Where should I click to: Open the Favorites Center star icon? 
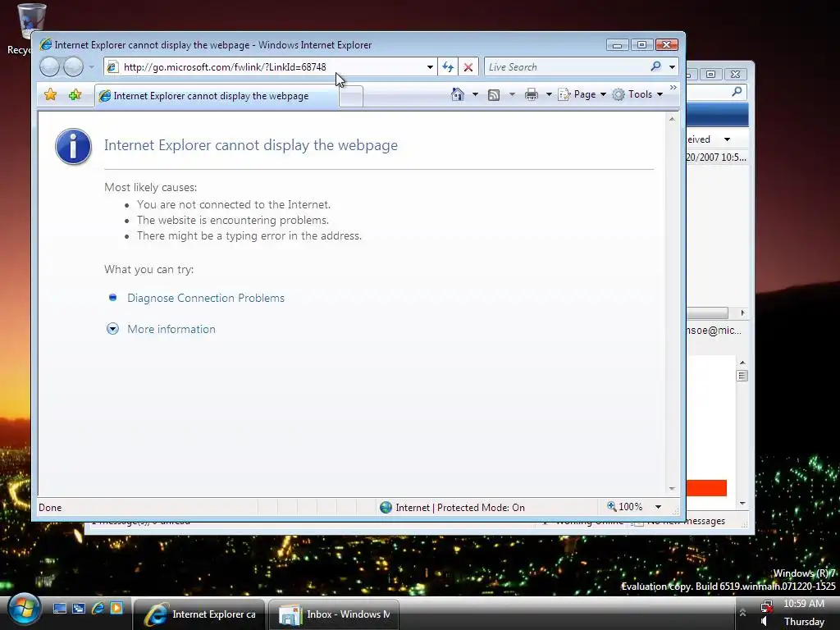50,95
